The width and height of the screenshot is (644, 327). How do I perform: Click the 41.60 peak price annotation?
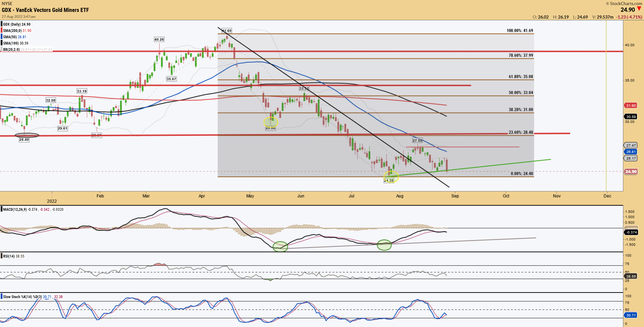(x=227, y=30)
